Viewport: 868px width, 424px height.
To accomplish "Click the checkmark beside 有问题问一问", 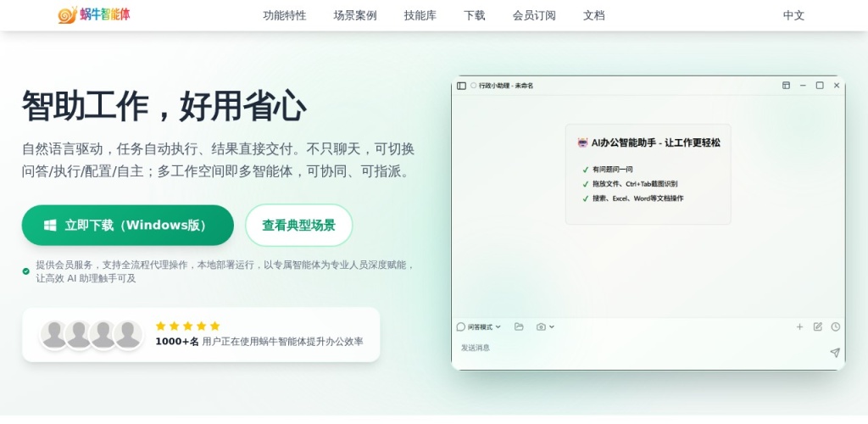I will [585, 170].
